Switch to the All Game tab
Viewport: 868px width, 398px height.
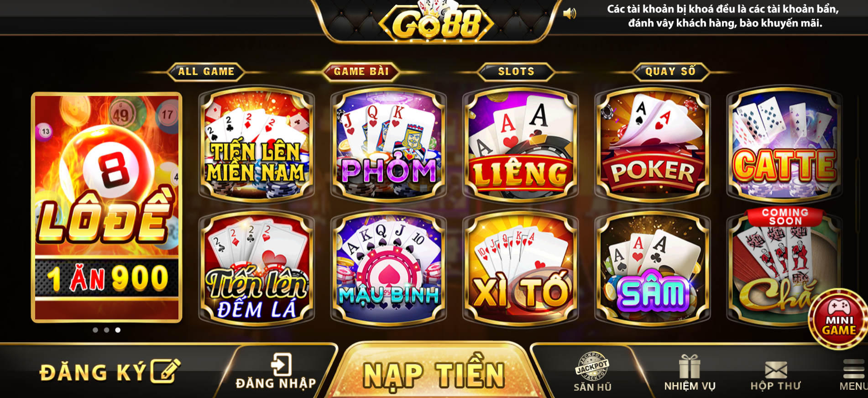(206, 72)
